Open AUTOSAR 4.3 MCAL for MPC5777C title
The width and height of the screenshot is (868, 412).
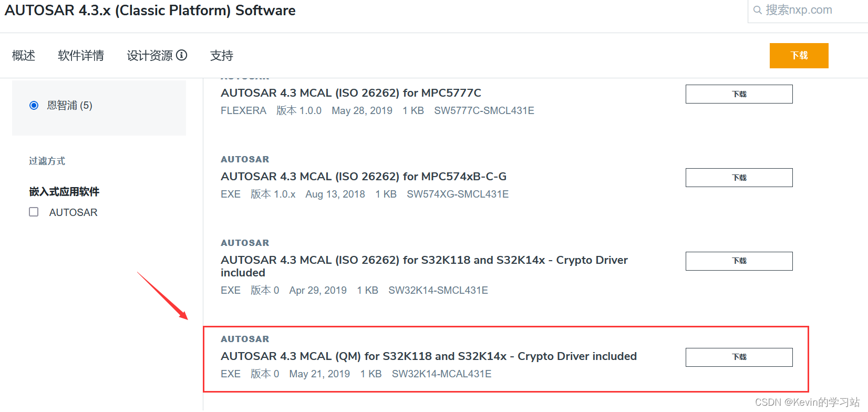tap(351, 93)
